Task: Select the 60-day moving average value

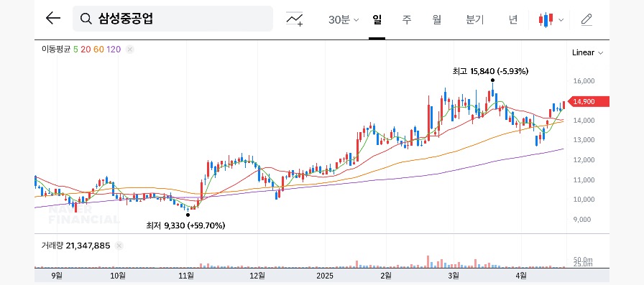Action: (x=98, y=50)
